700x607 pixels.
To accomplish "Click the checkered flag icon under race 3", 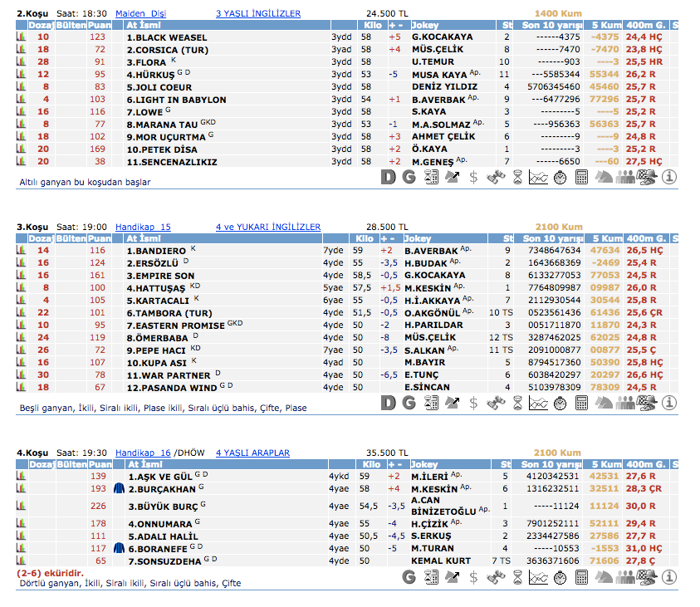I will point(647,403).
